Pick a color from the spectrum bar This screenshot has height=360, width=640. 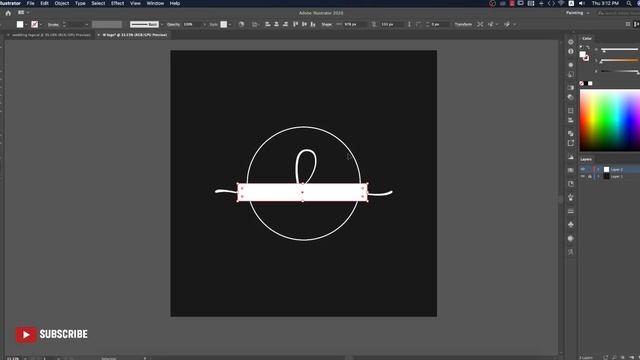coord(610,120)
